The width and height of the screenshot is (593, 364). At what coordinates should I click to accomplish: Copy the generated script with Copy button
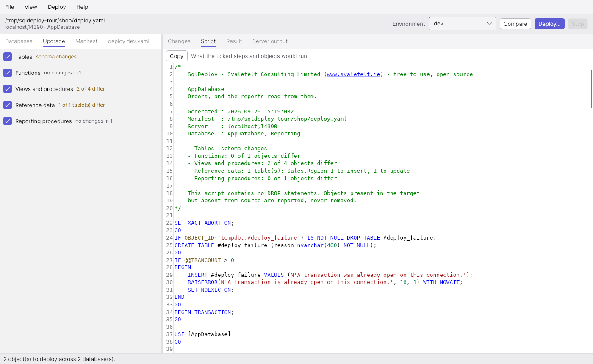(x=177, y=56)
